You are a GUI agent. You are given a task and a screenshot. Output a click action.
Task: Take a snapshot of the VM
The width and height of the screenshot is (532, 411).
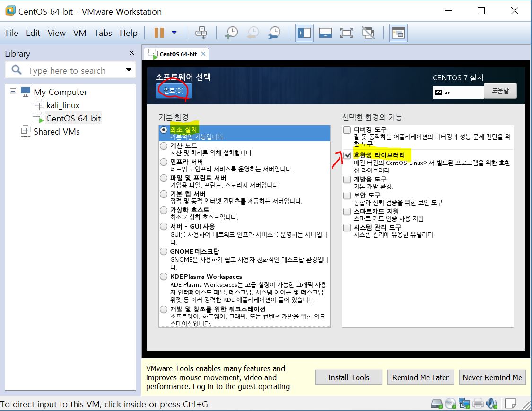point(232,33)
